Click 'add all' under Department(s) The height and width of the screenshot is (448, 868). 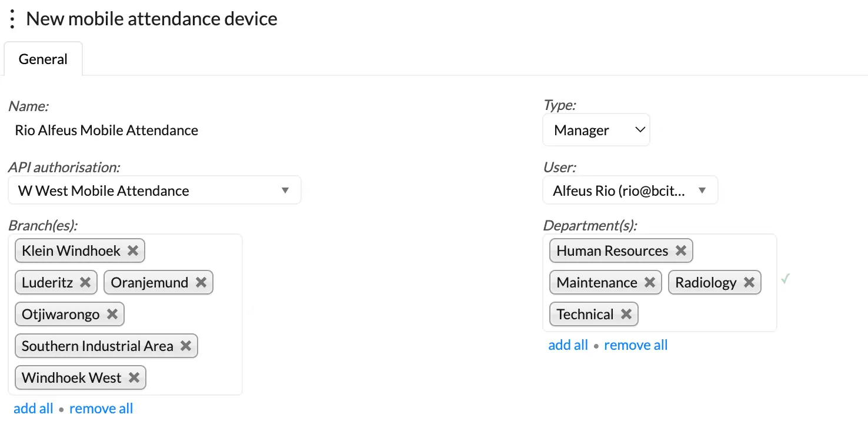tap(568, 345)
